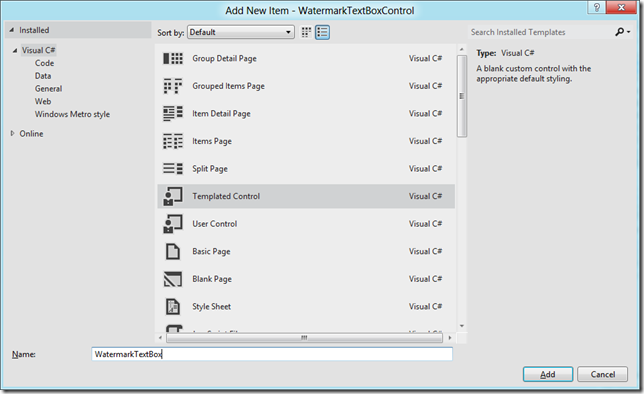This screenshot has width=644, height=394.
Task: Select the Code category
Action: point(44,63)
